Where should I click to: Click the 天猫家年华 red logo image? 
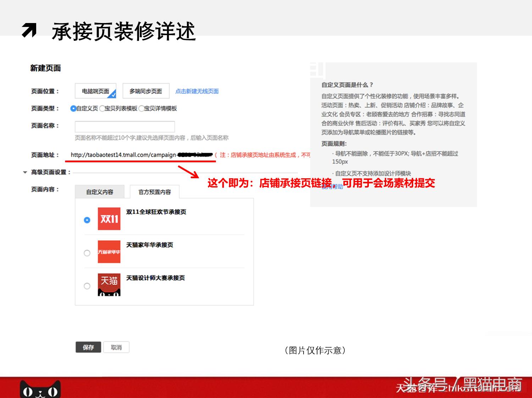109,252
